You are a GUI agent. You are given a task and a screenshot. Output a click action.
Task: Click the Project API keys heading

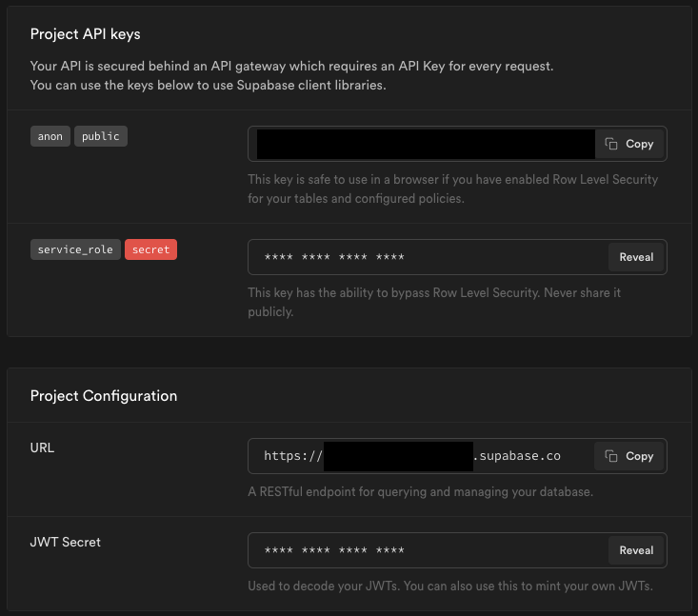[x=85, y=34]
